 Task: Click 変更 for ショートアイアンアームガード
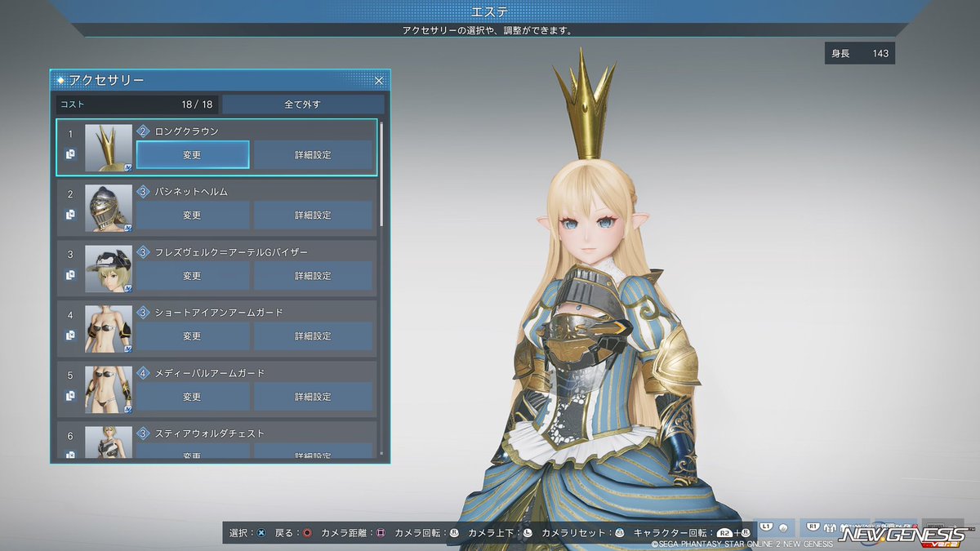[192, 336]
